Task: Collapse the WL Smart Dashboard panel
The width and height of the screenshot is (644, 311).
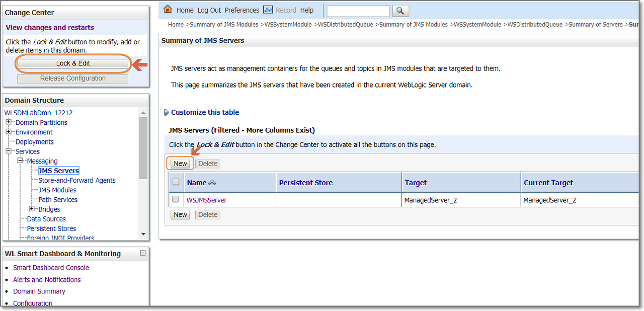Action: coord(142,253)
